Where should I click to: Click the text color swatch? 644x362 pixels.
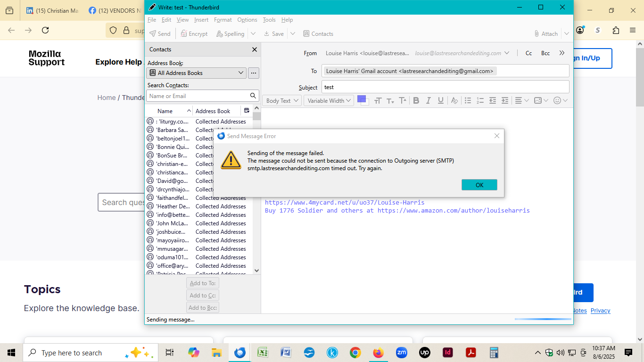click(x=361, y=99)
